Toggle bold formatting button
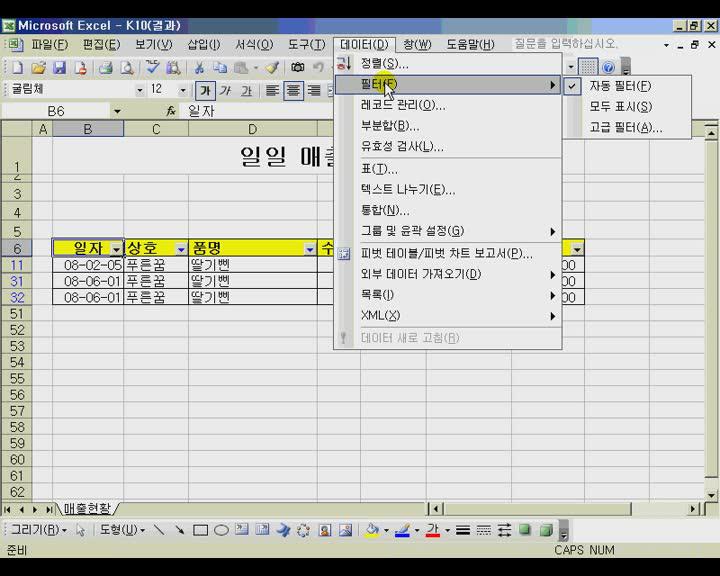The image size is (720, 576). (x=205, y=90)
